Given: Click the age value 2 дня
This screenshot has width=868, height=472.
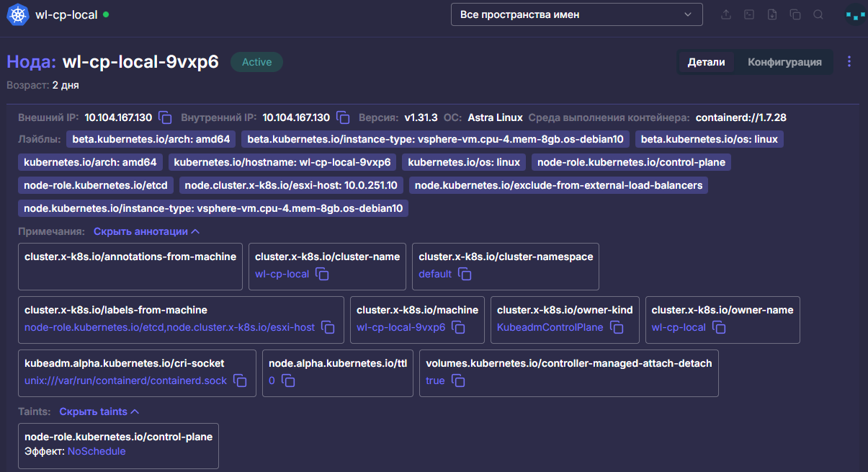Looking at the screenshot, I should tap(66, 85).
